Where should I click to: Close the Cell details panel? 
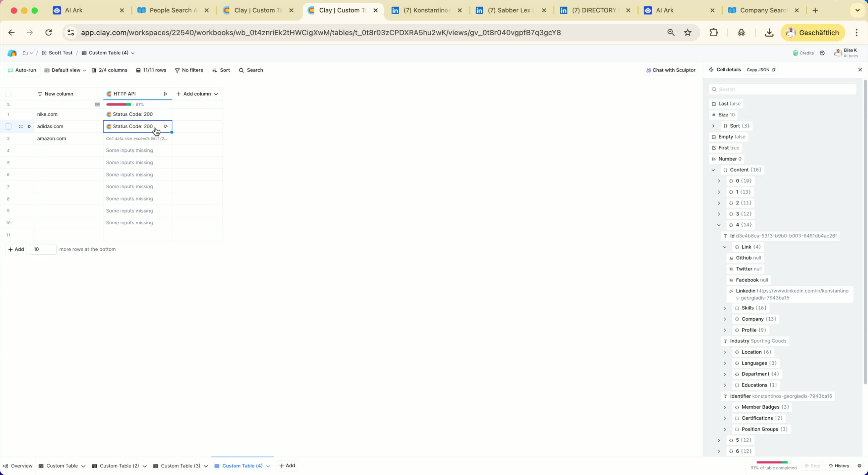tap(859, 70)
